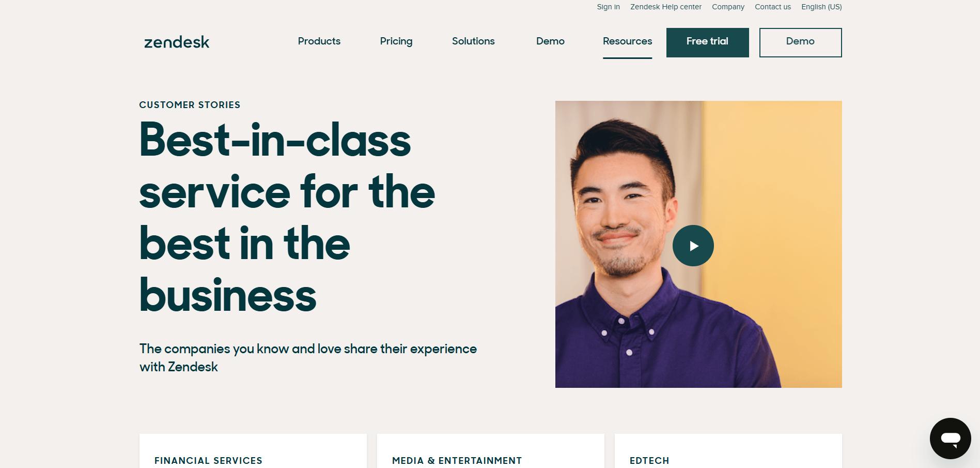Viewport: 980px width, 468px height.
Task: Open the EdTech story card
Action: click(728, 451)
